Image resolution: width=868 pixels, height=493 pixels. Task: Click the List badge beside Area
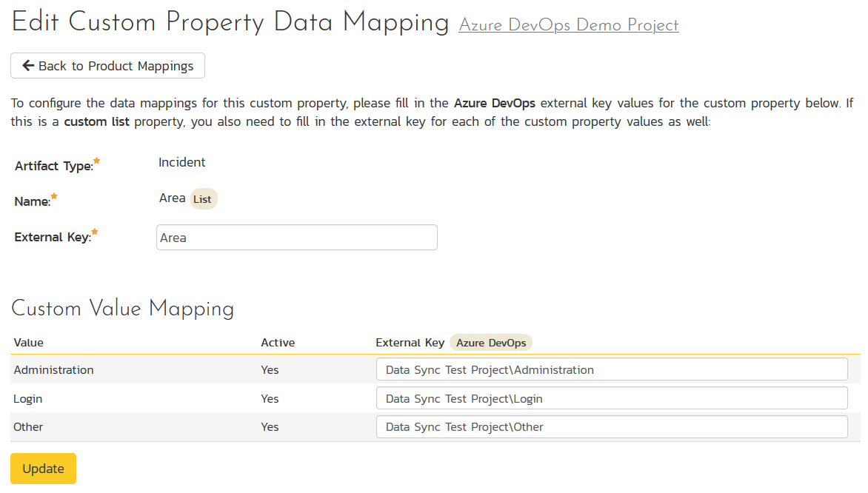pyautogui.click(x=202, y=199)
